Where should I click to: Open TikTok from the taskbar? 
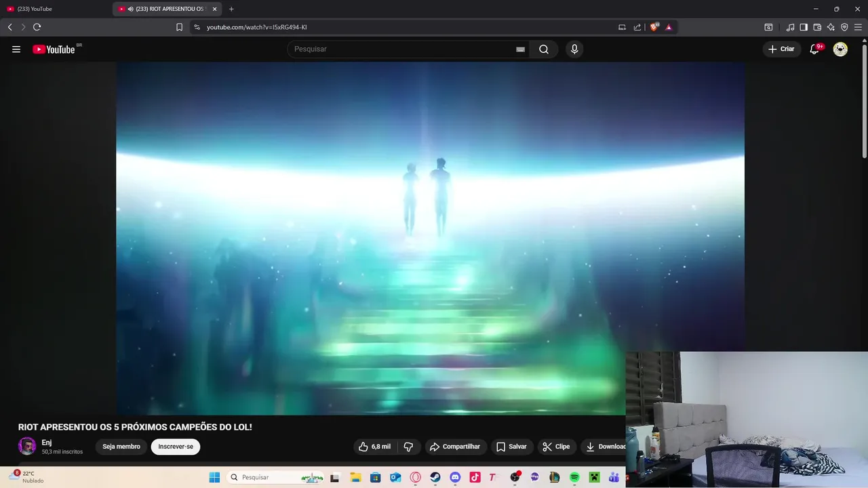pos(475,477)
